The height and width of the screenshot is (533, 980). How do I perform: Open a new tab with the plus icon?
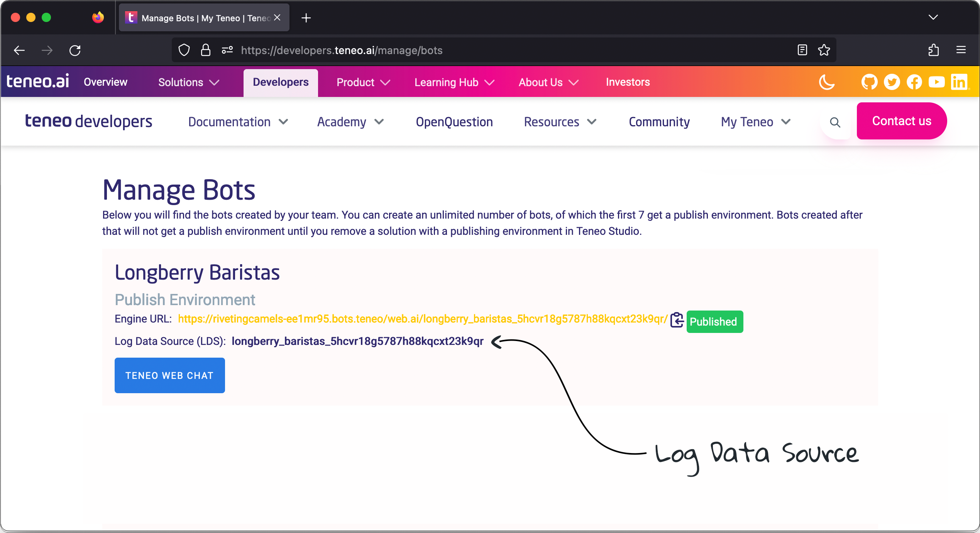coord(306,18)
